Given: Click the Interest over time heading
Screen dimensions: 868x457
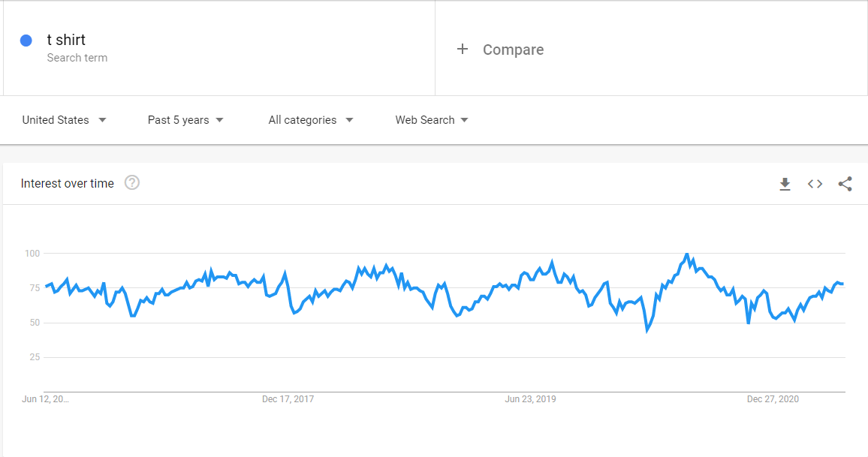Looking at the screenshot, I should pyautogui.click(x=67, y=183).
